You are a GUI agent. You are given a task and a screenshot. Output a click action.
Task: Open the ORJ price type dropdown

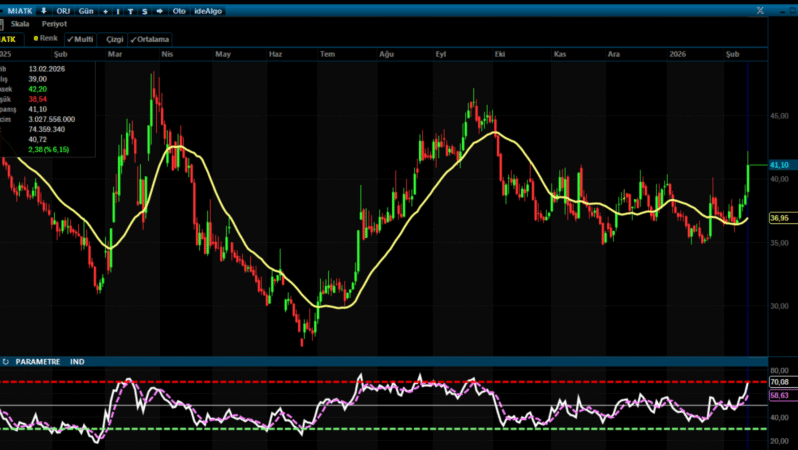tap(63, 10)
